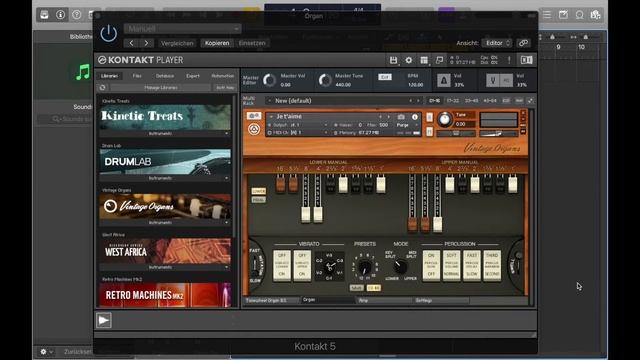
Task: Click the Native Instruments logo on instrument header
Action: [x=254, y=129]
